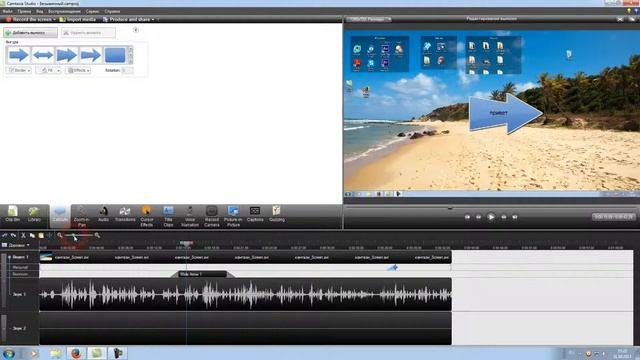Click the preview playback seek bar
Image resolution: width=640 pixels, height=360 pixels.
point(491,208)
